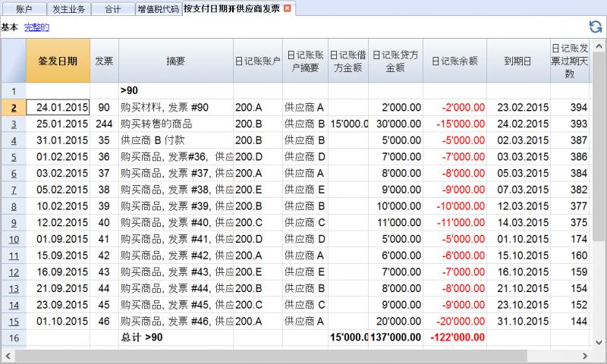
Task: Click due date 31.10.2015
Action: pyautogui.click(x=518, y=321)
